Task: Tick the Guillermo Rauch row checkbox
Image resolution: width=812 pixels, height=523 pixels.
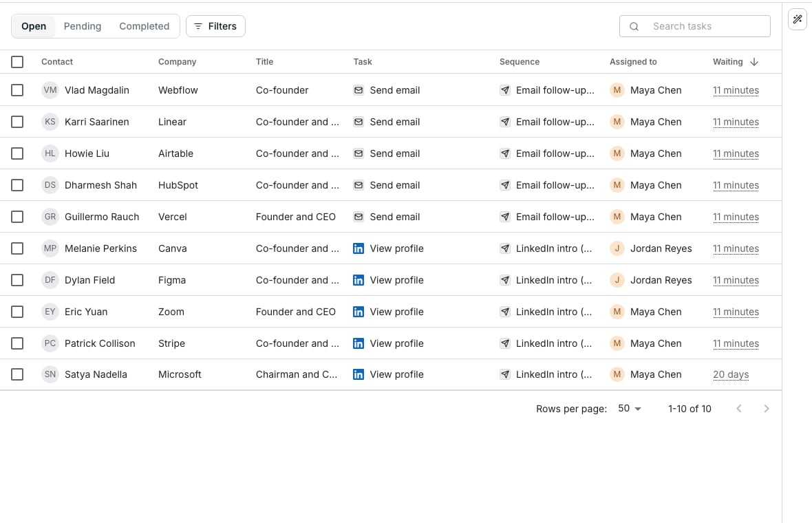Action: coord(17,217)
